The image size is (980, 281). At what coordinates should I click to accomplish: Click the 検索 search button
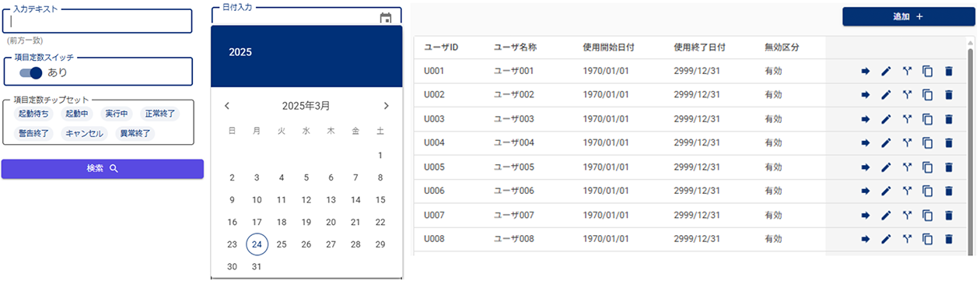tap(103, 169)
